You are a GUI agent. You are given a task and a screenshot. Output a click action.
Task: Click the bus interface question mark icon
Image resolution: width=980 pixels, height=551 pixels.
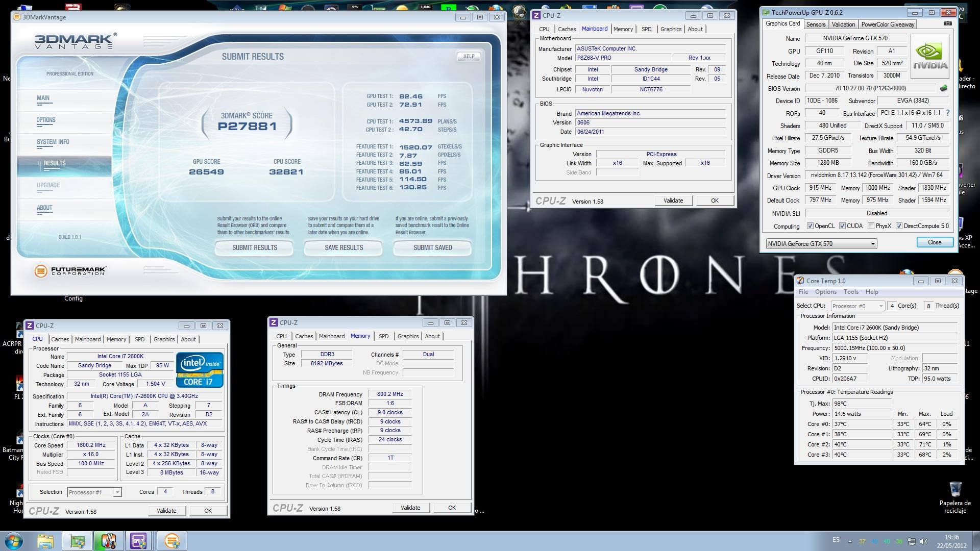[x=948, y=113]
